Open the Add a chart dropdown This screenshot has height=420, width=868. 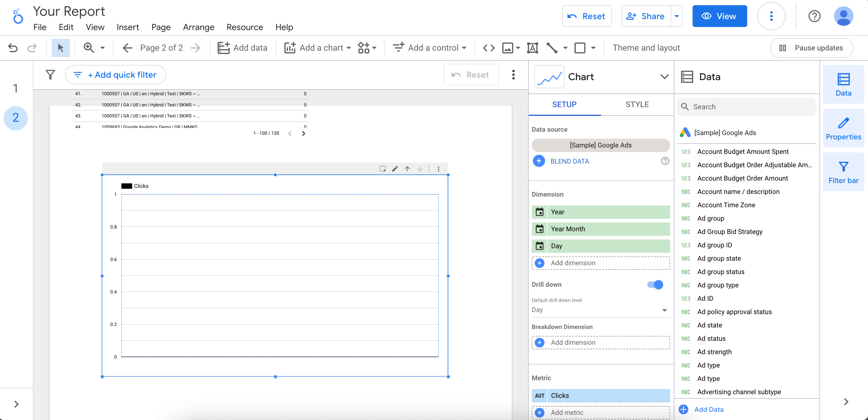(x=317, y=48)
